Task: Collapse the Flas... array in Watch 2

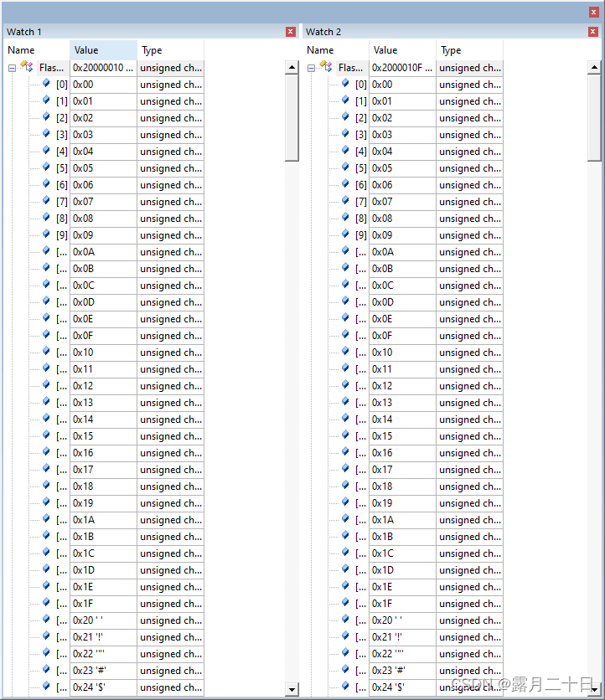Action: pos(312,69)
